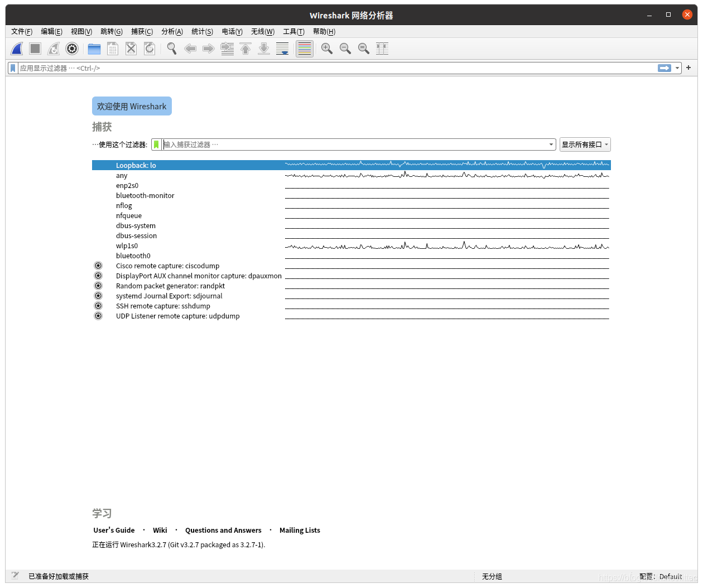
Task: Open the 跳转(G) menu
Action: (112, 31)
